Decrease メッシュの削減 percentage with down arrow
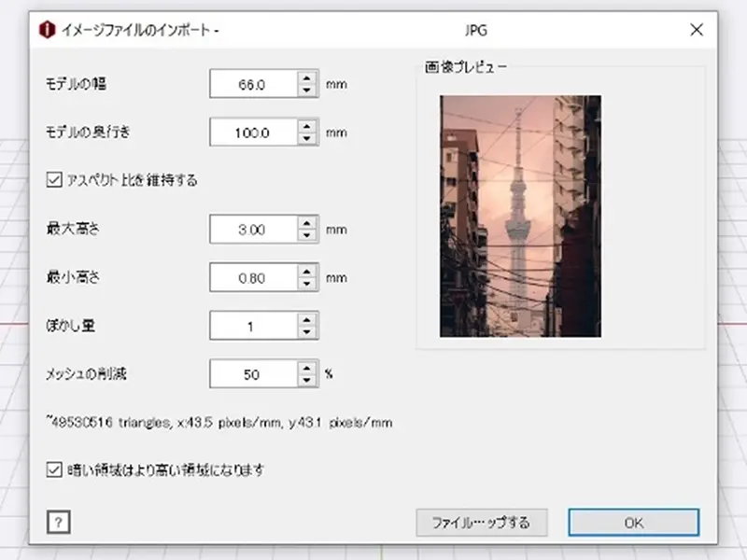The image size is (747, 560). (308, 380)
